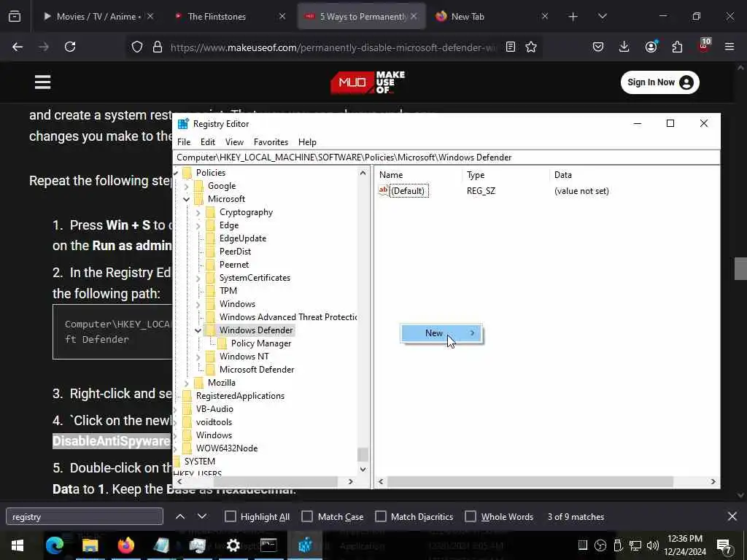This screenshot has height=560, width=747.
Task: Jump to previous find match arrow
Action: [180, 517]
